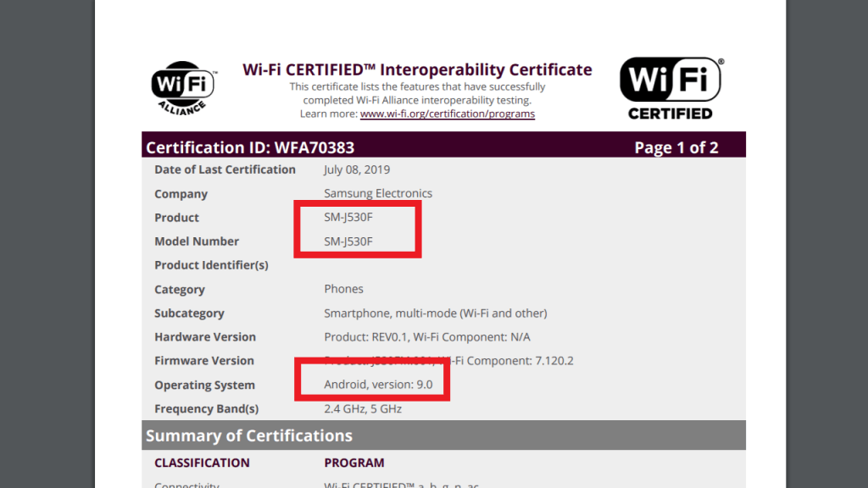Select the certificate description paragraph
Screen dimensions: 868x488
(x=417, y=101)
